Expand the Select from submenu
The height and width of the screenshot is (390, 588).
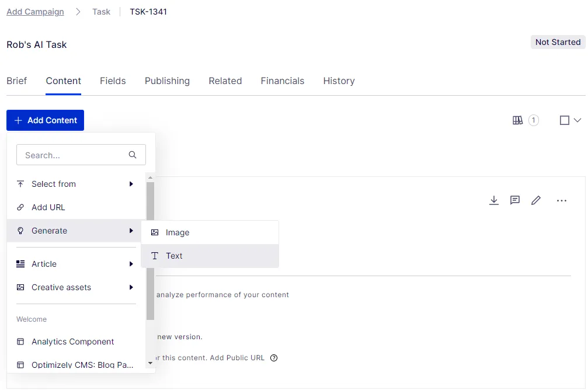76,184
